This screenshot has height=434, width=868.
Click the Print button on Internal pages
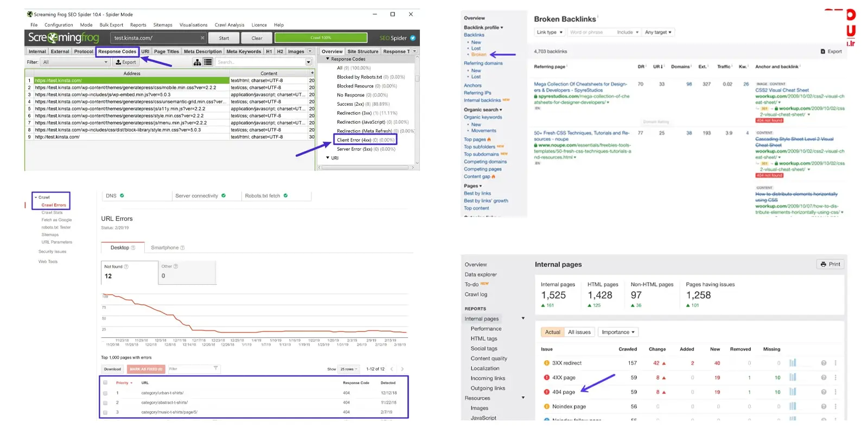(830, 264)
